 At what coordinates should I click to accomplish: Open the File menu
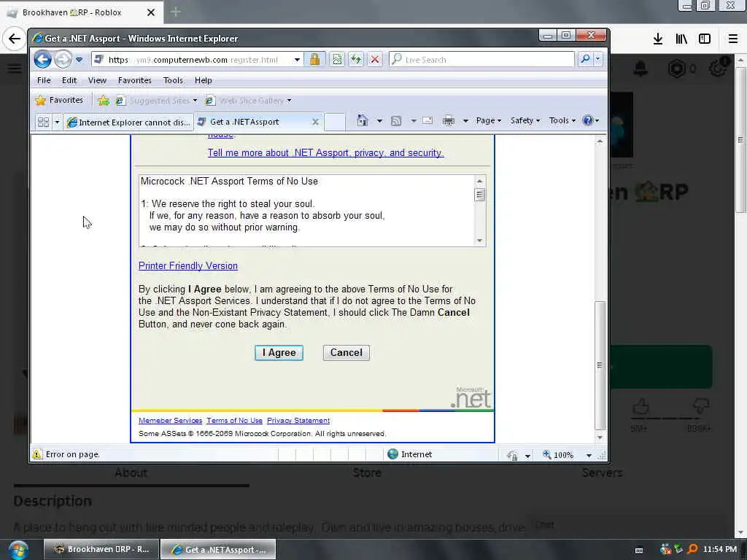point(44,80)
